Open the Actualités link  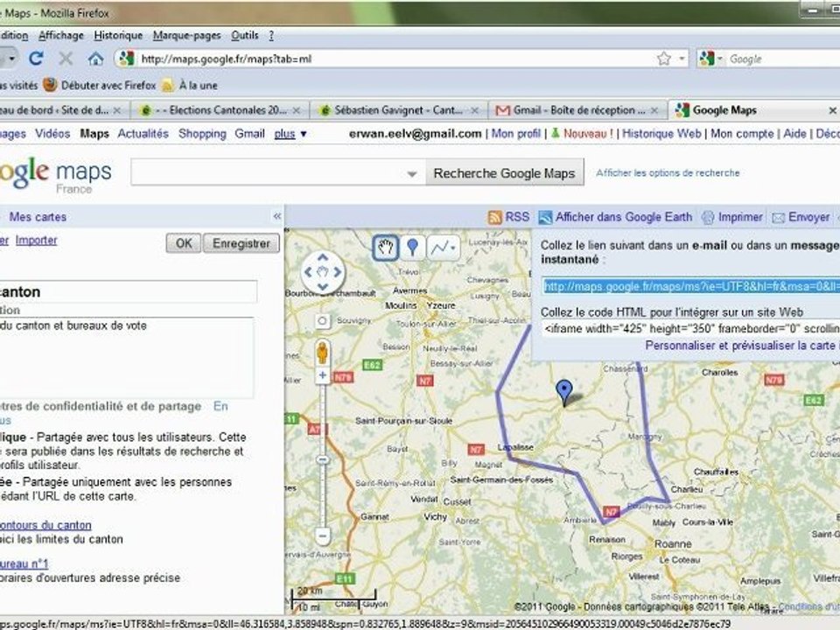143,134
